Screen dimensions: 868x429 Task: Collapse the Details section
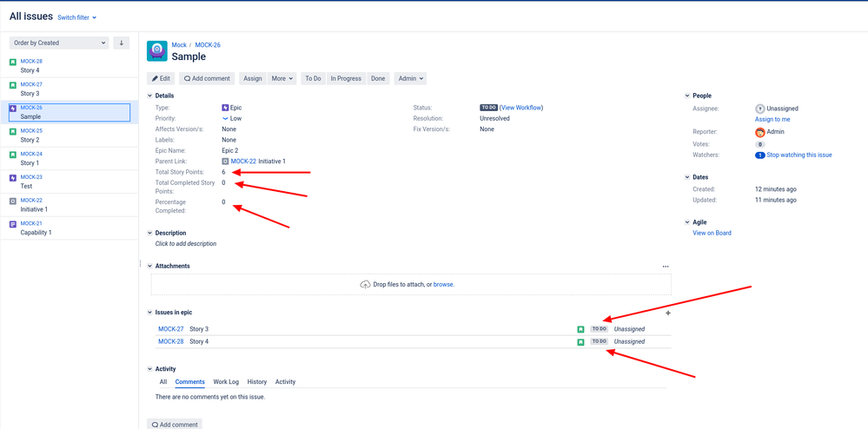pyautogui.click(x=149, y=96)
